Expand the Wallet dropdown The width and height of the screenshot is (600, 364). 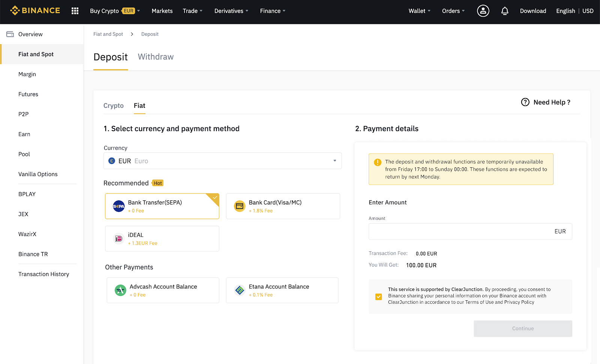pos(419,11)
